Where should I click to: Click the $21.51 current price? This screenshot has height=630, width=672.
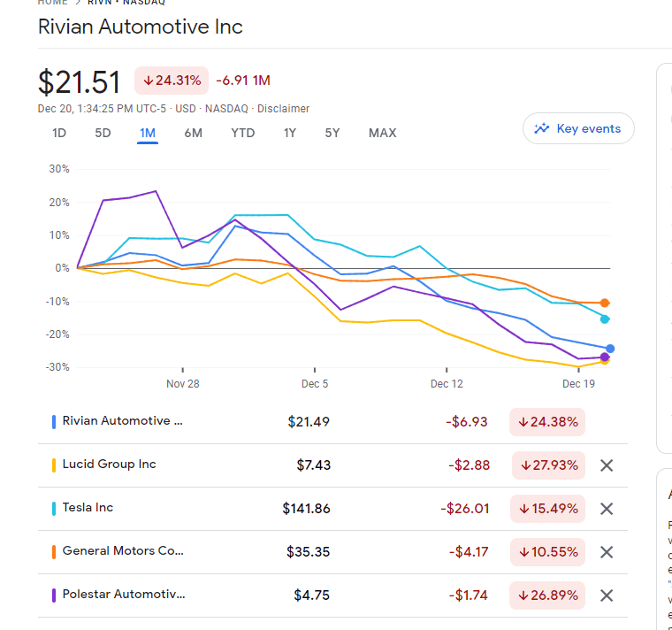coord(79,82)
